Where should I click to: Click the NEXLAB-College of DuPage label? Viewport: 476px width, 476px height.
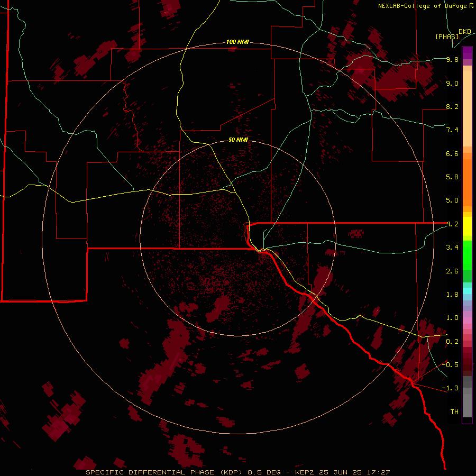point(425,6)
